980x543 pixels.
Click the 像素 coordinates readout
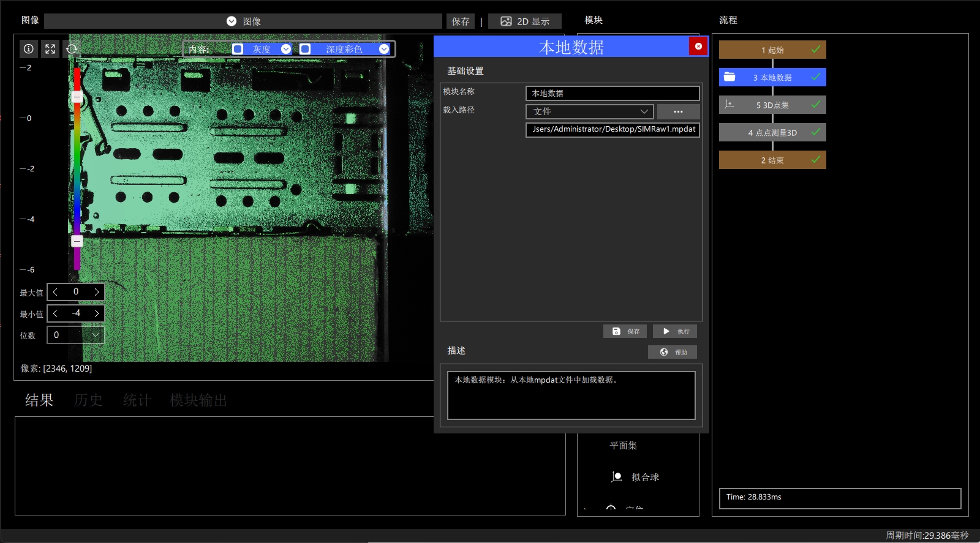(56, 369)
